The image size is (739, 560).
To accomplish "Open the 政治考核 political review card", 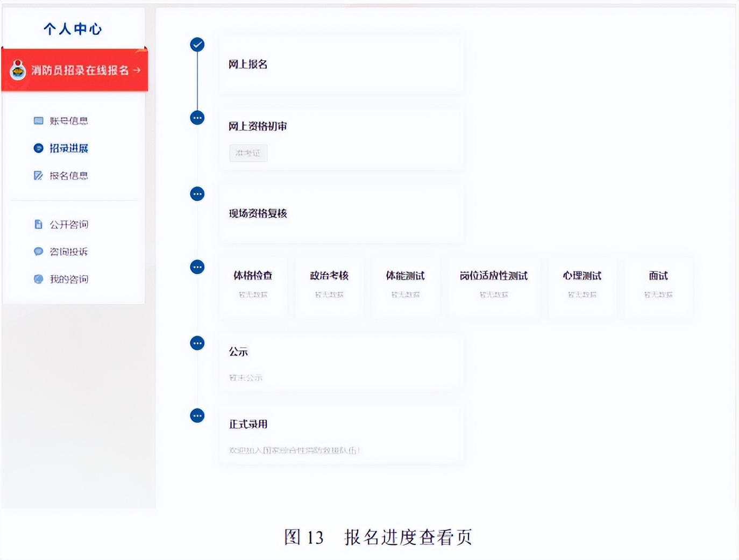I will (329, 286).
